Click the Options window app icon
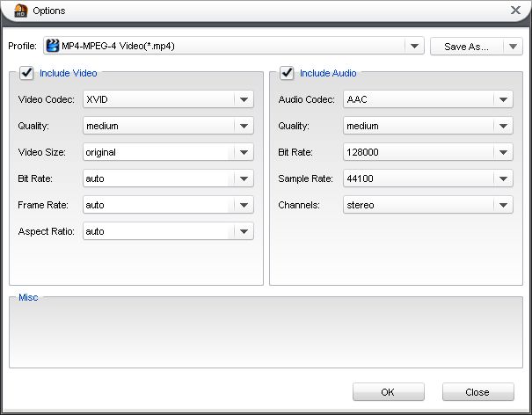Image resolution: width=532 pixels, height=415 pixels. pos(21,11)
